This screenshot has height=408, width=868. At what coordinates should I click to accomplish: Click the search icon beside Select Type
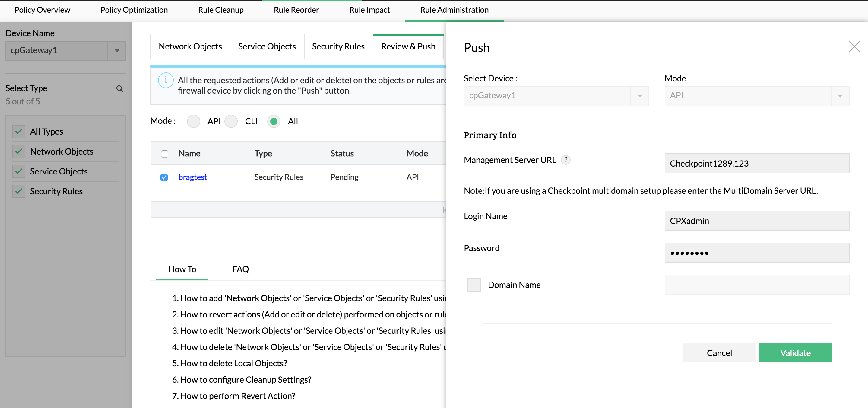pyautogui.click(x=120, y=89)
